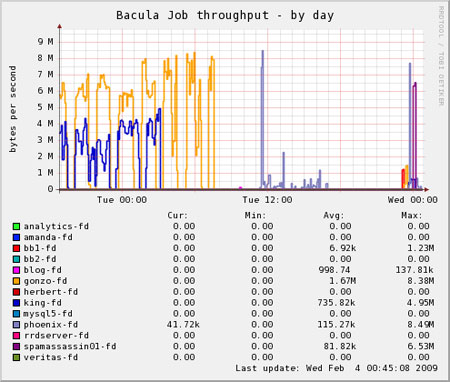Click the phoenix-fd current value '41.72k'

(x=183, y=325)
